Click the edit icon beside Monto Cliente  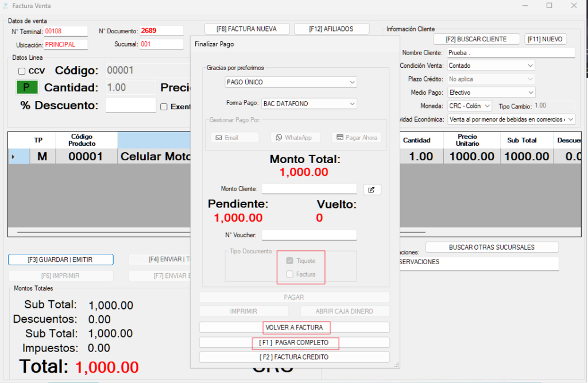[x=372, y=189]
